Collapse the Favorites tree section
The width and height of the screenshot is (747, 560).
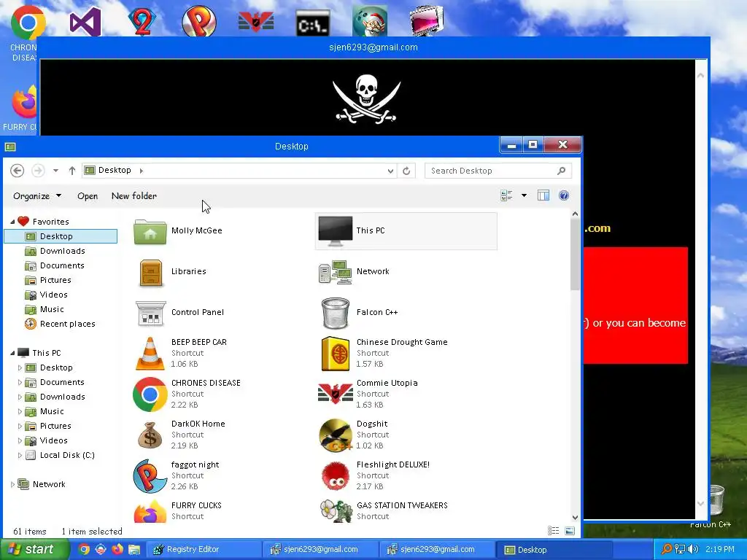point(12,222)
